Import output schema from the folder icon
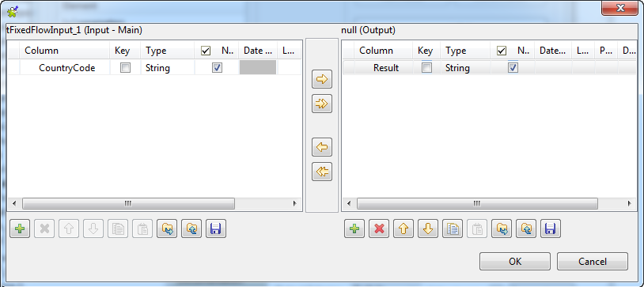Image resolution: width=644 pixels, height=287 pixels. 502,228
